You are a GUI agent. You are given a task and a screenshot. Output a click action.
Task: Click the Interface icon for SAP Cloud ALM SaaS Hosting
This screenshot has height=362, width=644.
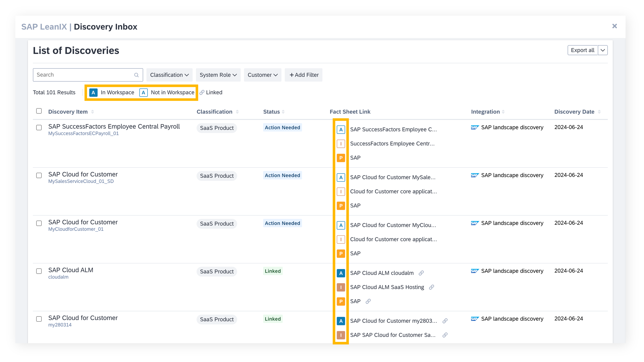coord(341,287)
